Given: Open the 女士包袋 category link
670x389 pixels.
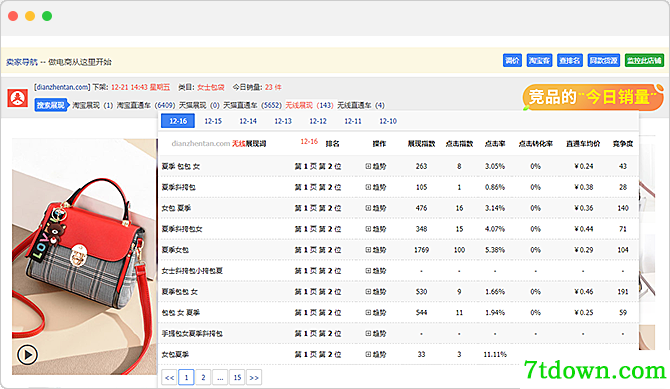Looking at the screenshot, I should pyautogui.click(x=210, y=87).
